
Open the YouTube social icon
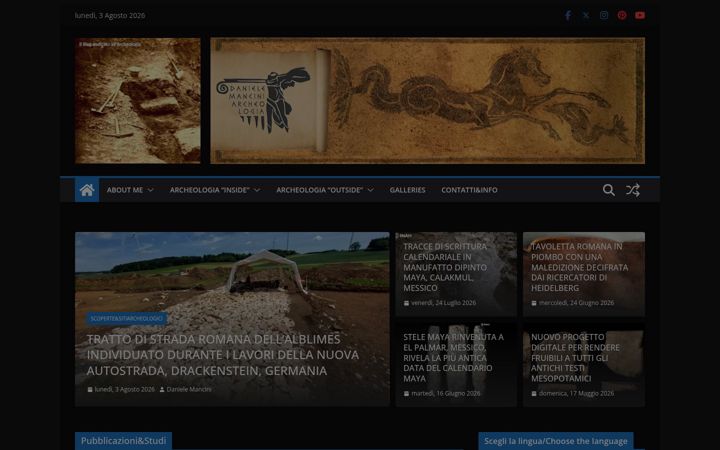pos(640,15)
